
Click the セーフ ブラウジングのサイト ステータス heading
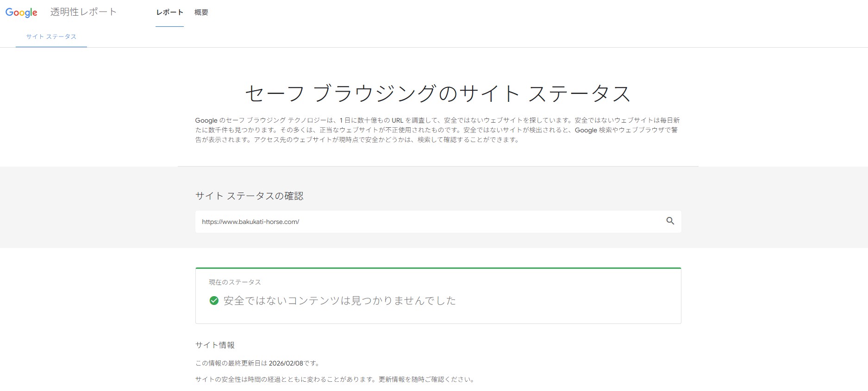(x=437, y=93)
